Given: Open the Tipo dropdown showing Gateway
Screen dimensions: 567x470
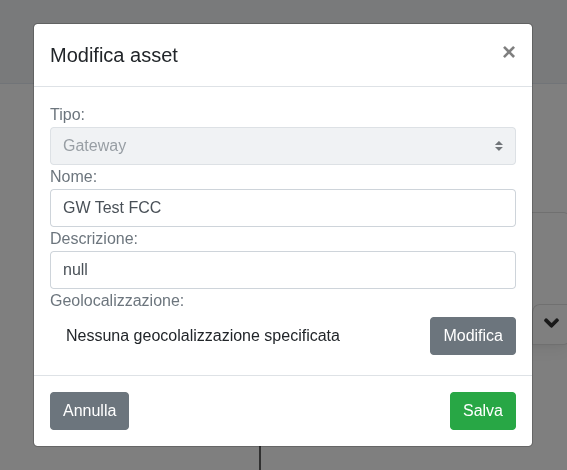Looking at the screenshot, I should (x=283, y=146).
